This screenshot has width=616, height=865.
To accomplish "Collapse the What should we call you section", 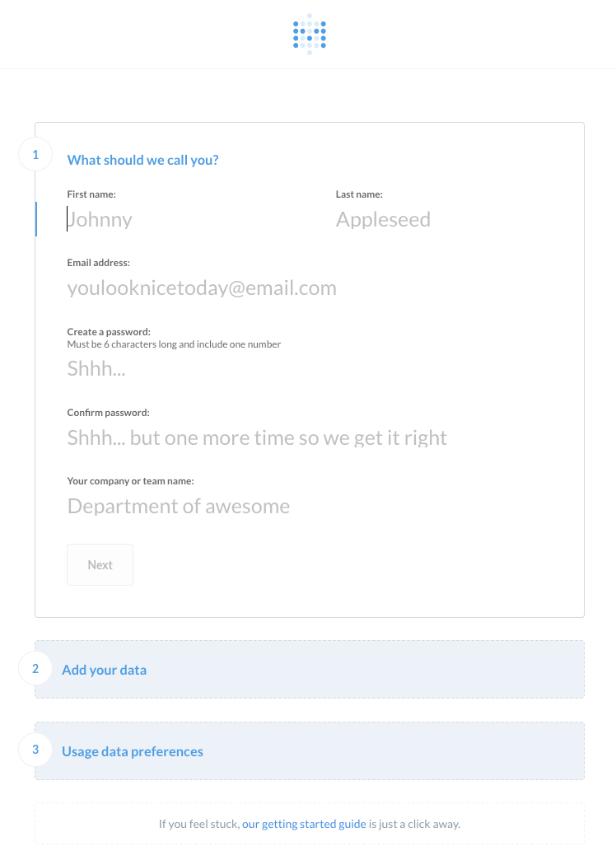I will click(142, 159).
